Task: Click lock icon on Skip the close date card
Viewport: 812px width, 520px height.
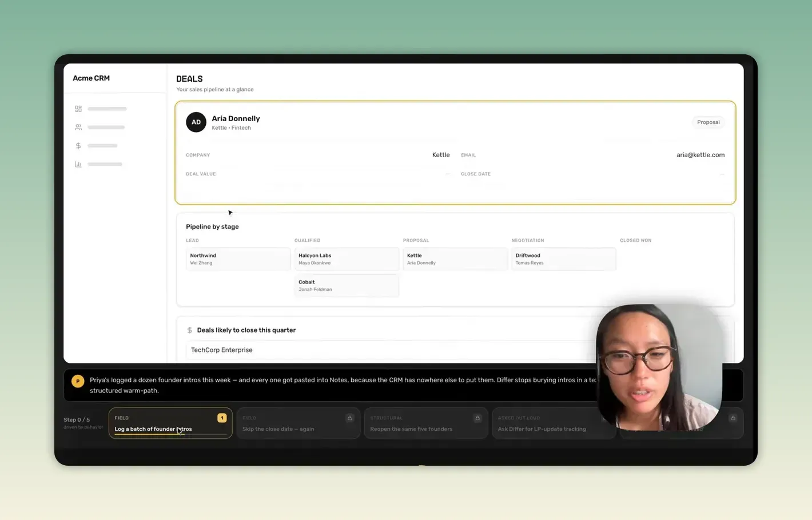Action: point(350,418)
